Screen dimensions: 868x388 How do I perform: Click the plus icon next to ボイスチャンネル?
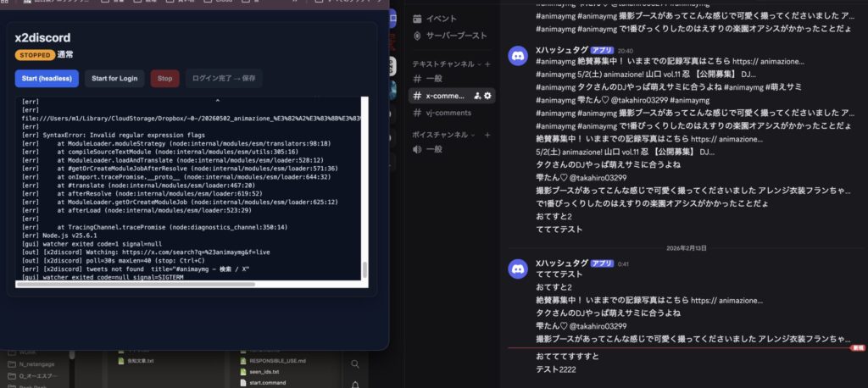(x=487, y=135)
